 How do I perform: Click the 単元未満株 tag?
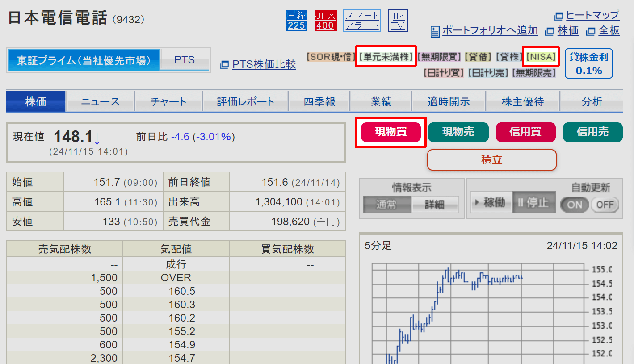[x=386, y=57]
